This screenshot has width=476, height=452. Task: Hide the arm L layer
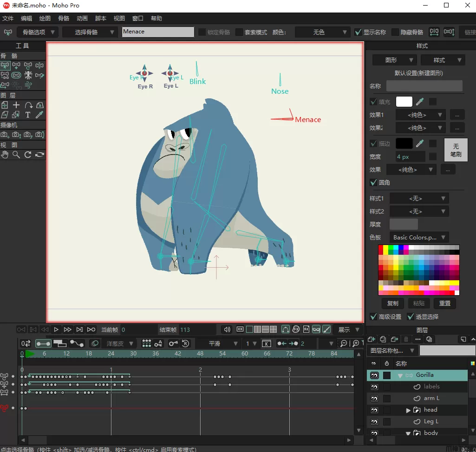[374, 398]
